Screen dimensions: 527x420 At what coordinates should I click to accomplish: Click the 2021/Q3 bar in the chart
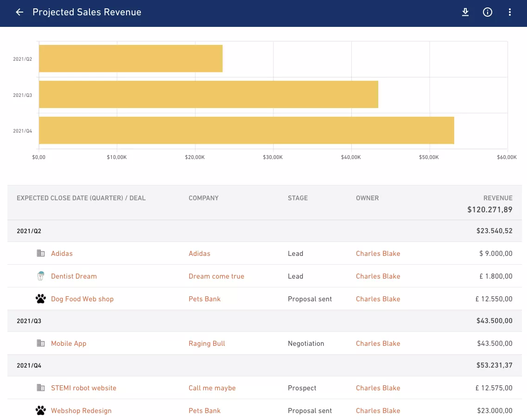(x=209, y=95)
